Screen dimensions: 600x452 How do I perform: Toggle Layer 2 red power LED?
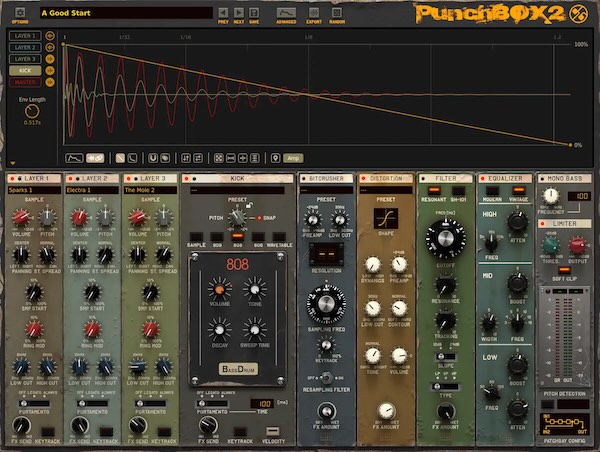(70, 178)
